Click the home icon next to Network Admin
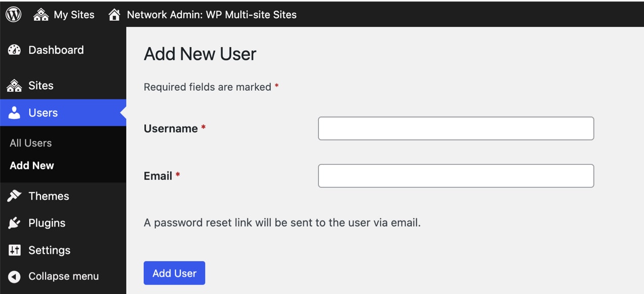This screenshot has height=294, width=644. pyautogui.click(x=115, y=14)
